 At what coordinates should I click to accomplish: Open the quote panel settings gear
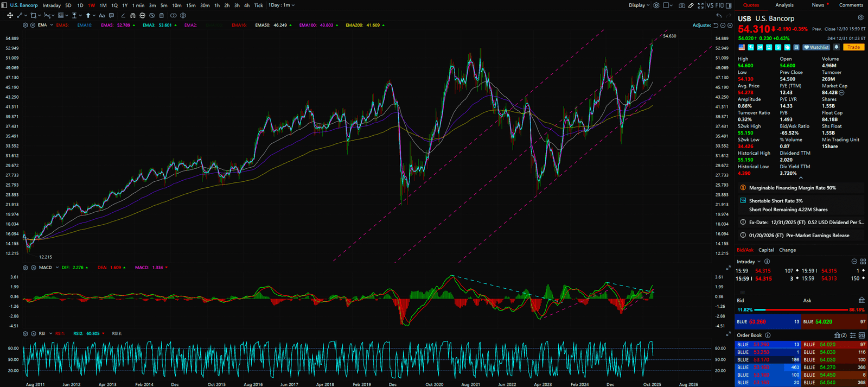[860, 18]
